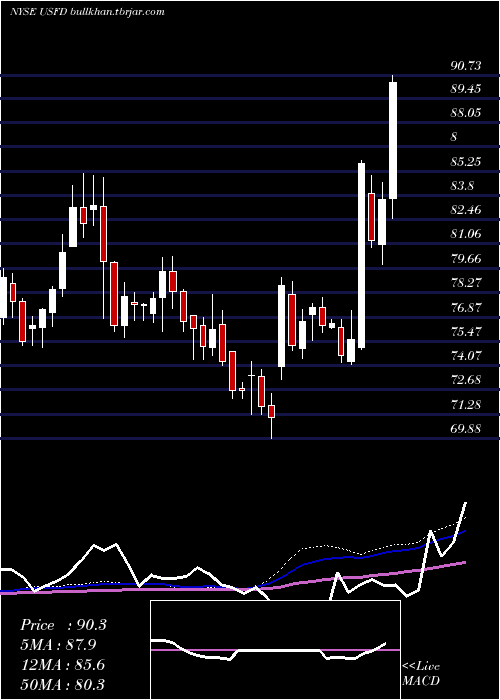This screenshot has height=700, width=500.
Task: Click the 76.87 price axis label
Action: (466, 308)
